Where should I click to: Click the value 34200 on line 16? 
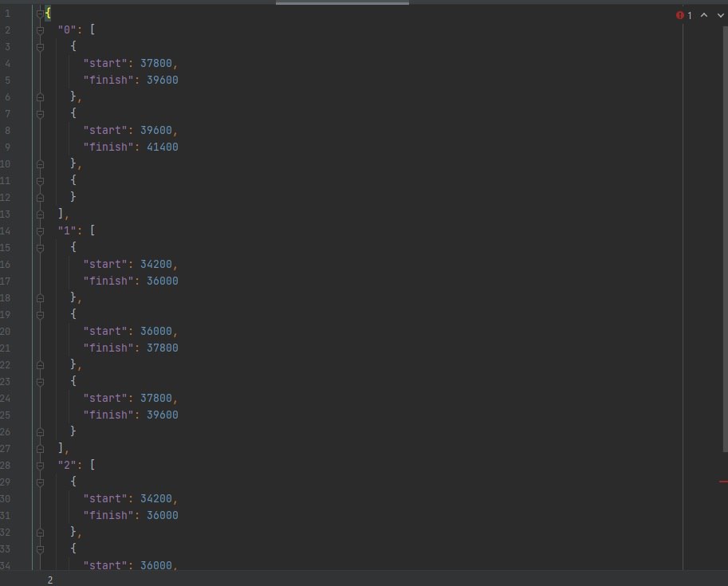coord(156,264)
